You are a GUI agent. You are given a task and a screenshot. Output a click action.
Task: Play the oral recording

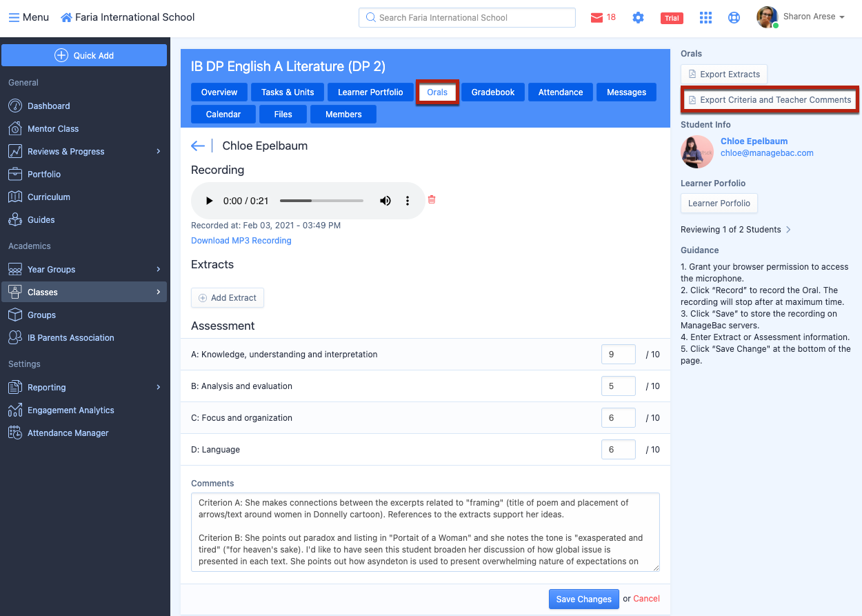(209, 201)
